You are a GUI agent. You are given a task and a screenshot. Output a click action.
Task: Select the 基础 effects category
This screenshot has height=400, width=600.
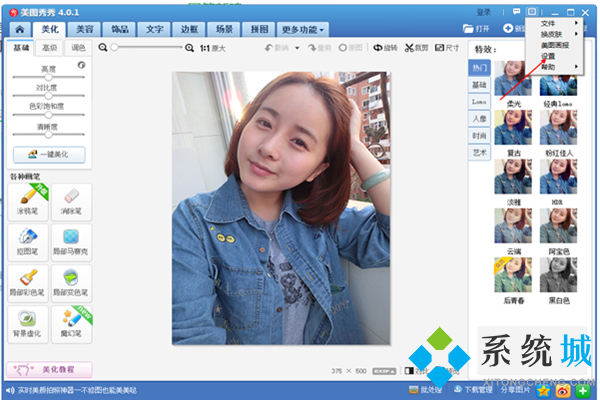479,85
